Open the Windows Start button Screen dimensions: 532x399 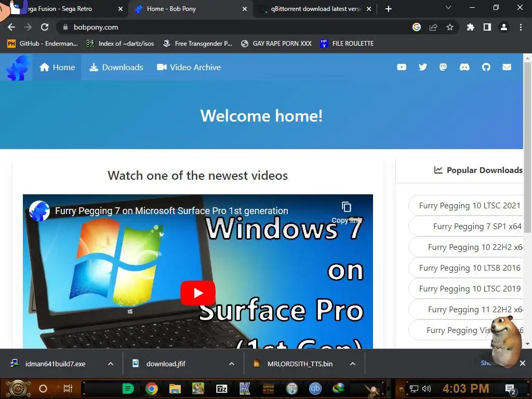(18, 389)
